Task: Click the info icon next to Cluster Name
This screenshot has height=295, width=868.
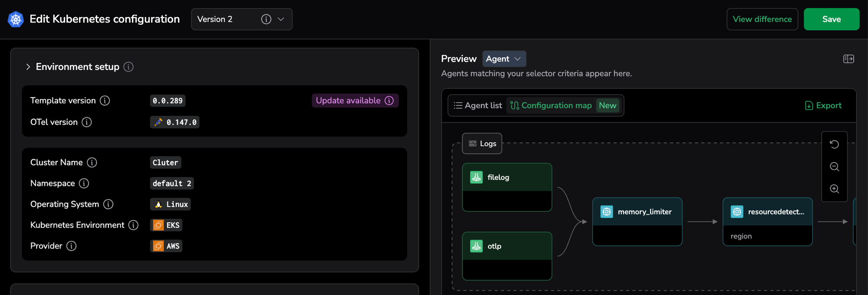Action: 92,163
